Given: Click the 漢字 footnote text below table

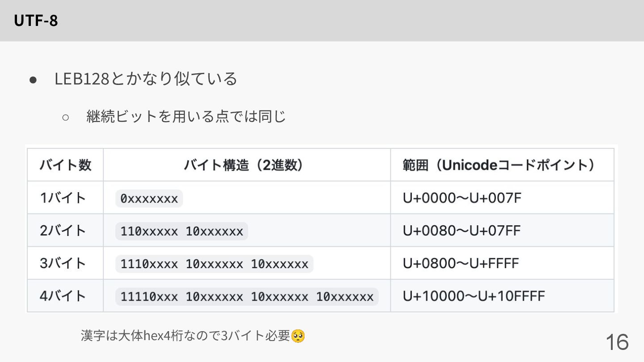Looking at the screenshot, I should [x=186, y=336].
